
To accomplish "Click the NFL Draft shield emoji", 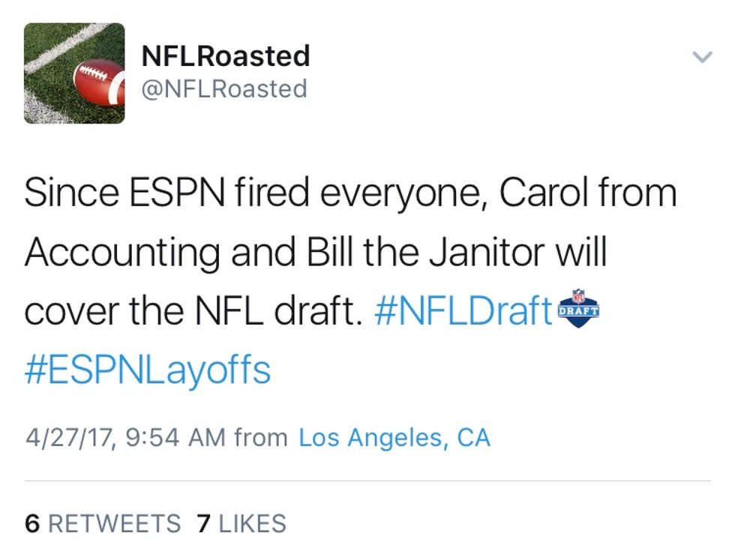I will (580, 308).
